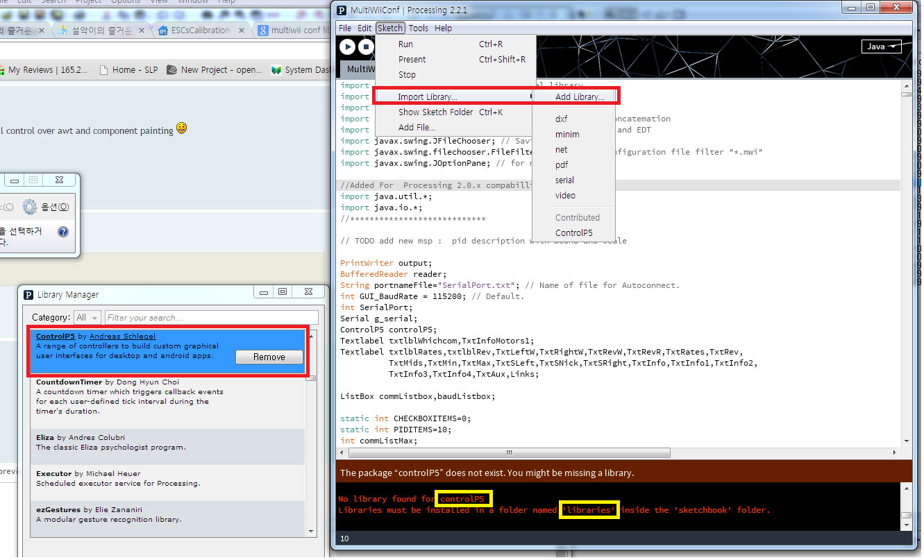Screen dimensions: 924x560
Task: Import the minim library
Action: (574, 134)
